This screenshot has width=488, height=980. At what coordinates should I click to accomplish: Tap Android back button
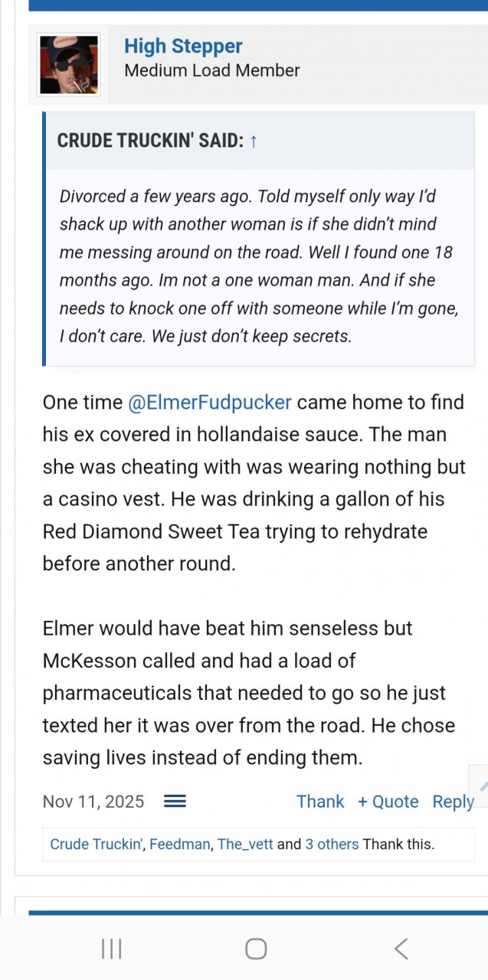point(401,949)
